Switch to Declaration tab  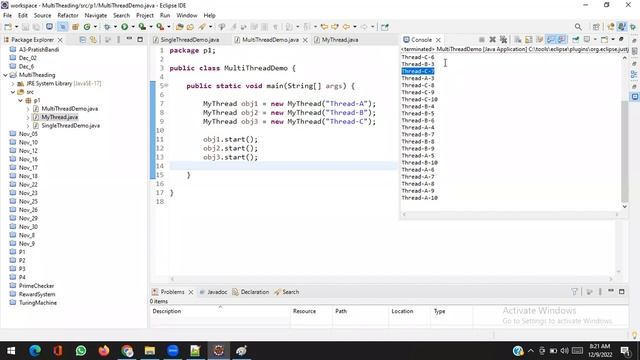pyautogui.click(x=251, y=292)
